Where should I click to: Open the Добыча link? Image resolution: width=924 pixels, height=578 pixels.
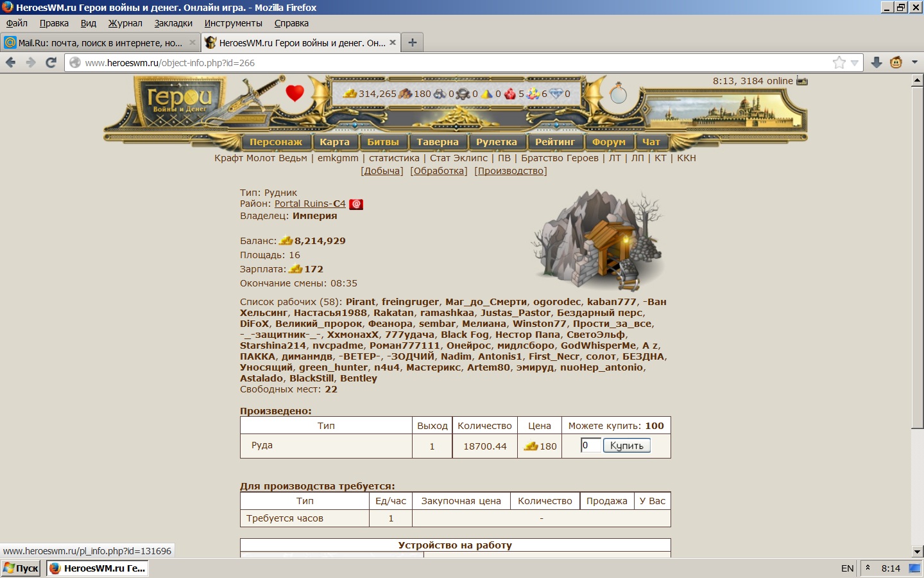(x=382, y=171)
